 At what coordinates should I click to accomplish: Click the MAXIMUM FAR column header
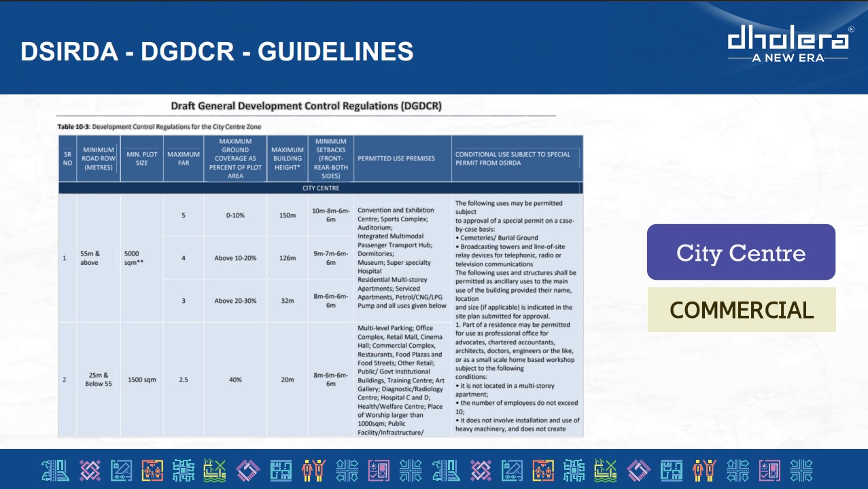click(x=184, y=158)
